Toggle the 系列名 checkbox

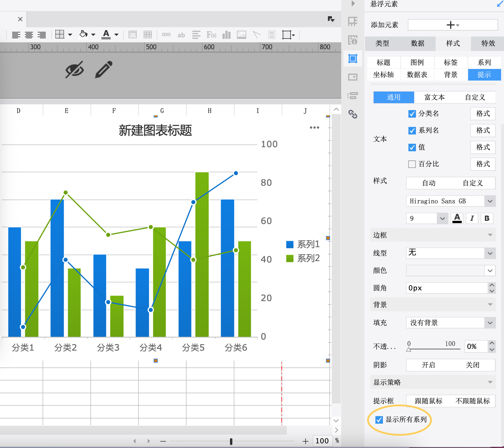pyautogui.click(x=412, y=130)
